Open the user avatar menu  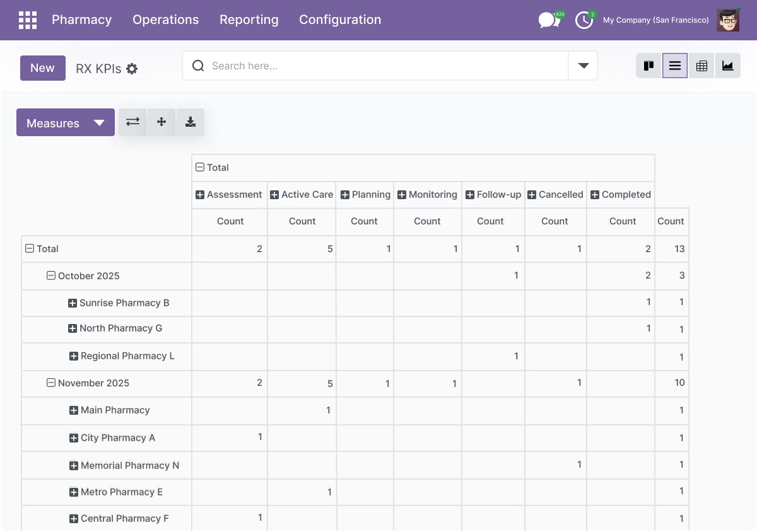pyautogui.click(x=728, y=20)
